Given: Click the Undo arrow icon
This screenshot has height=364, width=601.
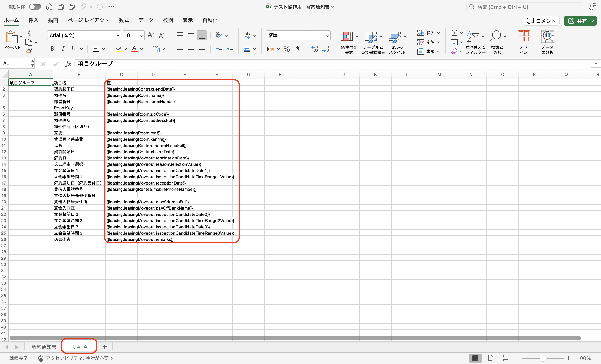Looking at the screenshot, I should [x=83, y=7].
